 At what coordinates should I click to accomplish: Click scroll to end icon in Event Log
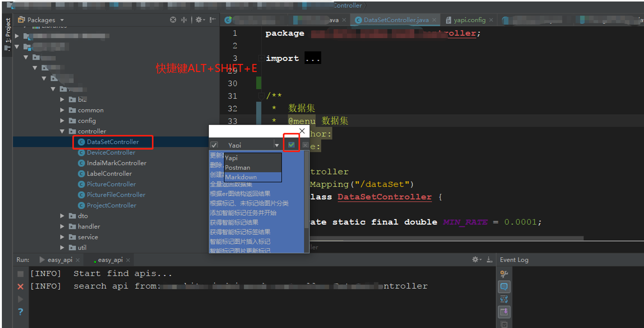click(504, 312)
